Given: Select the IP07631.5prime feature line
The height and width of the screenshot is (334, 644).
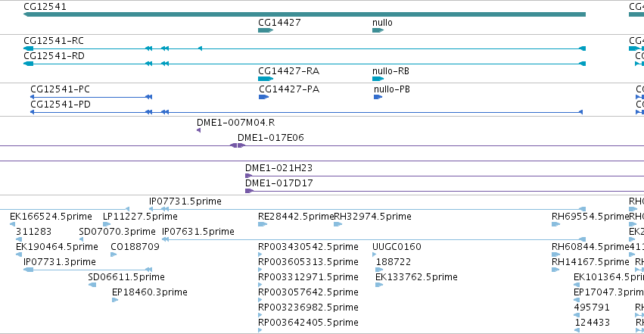Looking at the screenshot, I should 374,239.
